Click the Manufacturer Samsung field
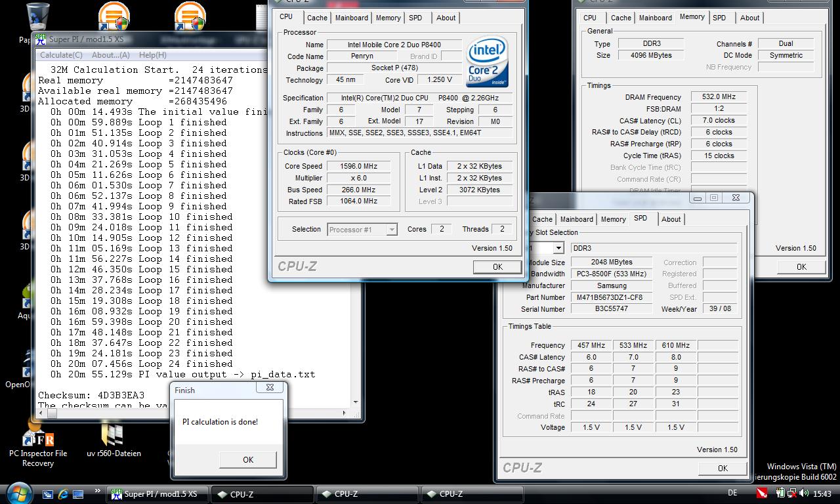The height and width of the screenshot is (504, 840). pyautogui.click(x=612, y=285)
